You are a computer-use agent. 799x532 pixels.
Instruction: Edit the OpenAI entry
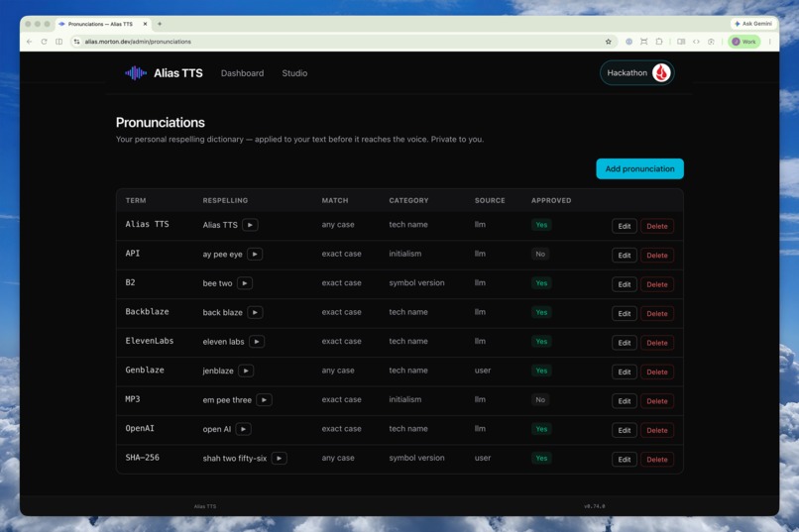point(625,430)
